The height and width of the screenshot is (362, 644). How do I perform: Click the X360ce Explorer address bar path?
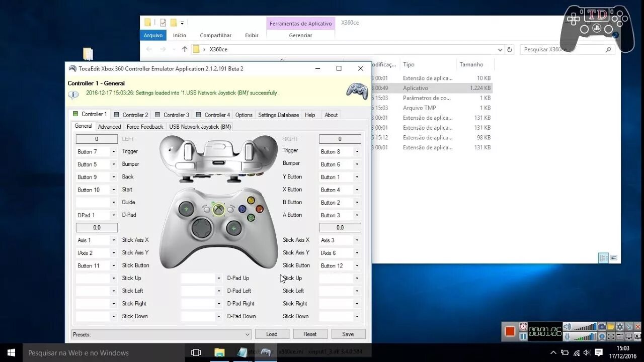(x=218, y=49)
